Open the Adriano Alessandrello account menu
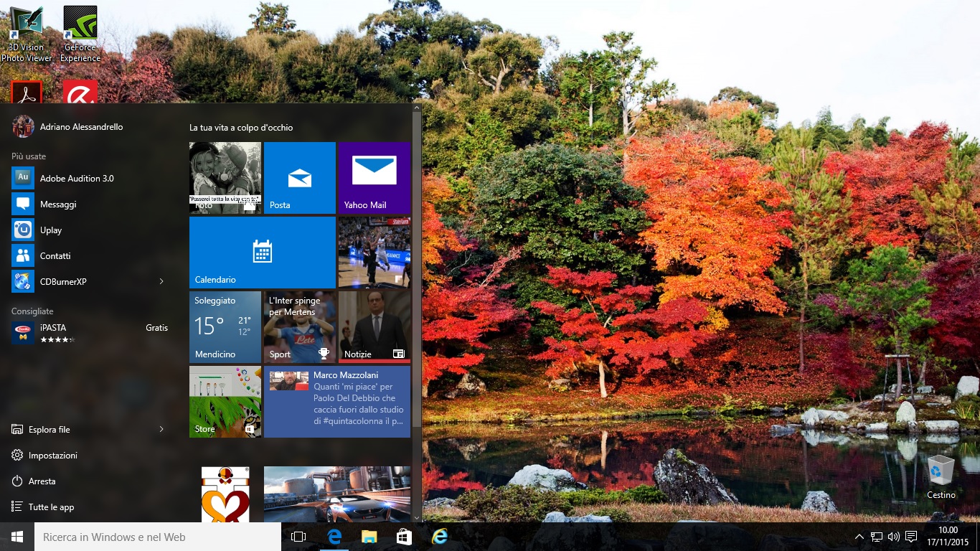980x551 pixels. coord(68,126)
